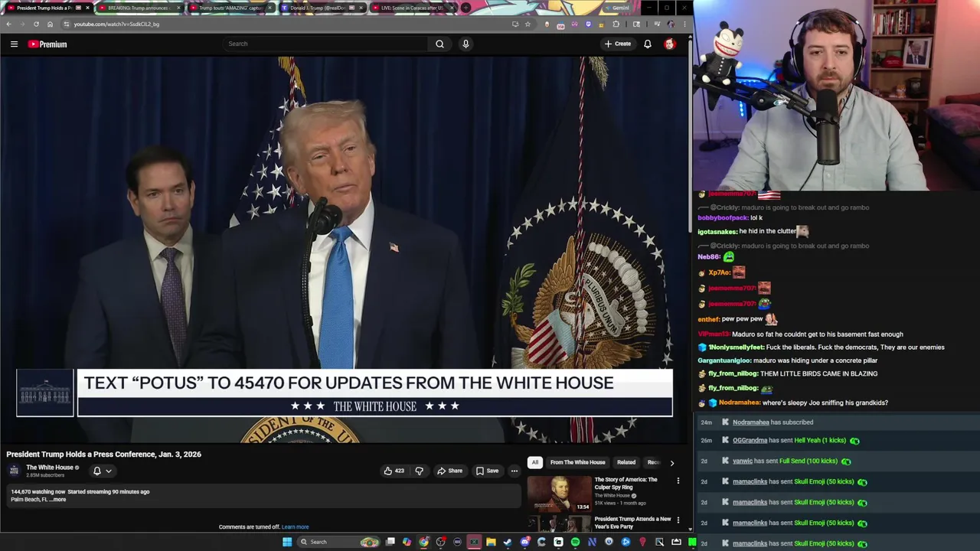Share the press conference video
Screen dimensions: 980x551
pyautogui.click(x=449, y=471)
